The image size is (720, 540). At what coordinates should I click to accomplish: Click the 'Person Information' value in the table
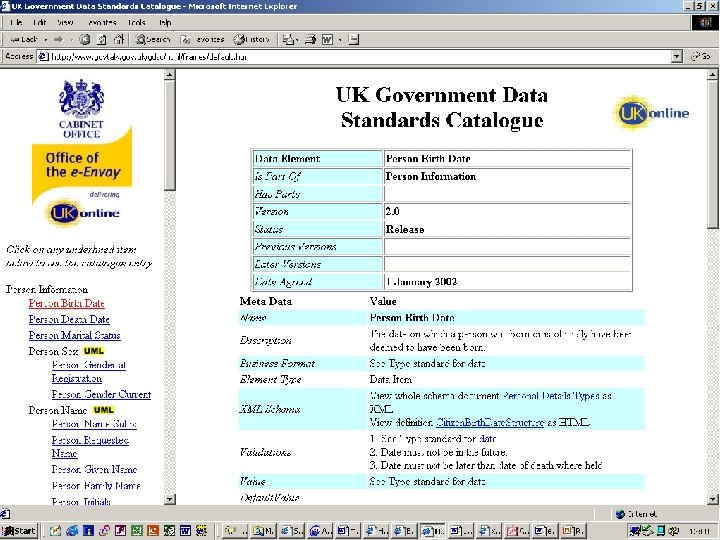pos(431,176)
